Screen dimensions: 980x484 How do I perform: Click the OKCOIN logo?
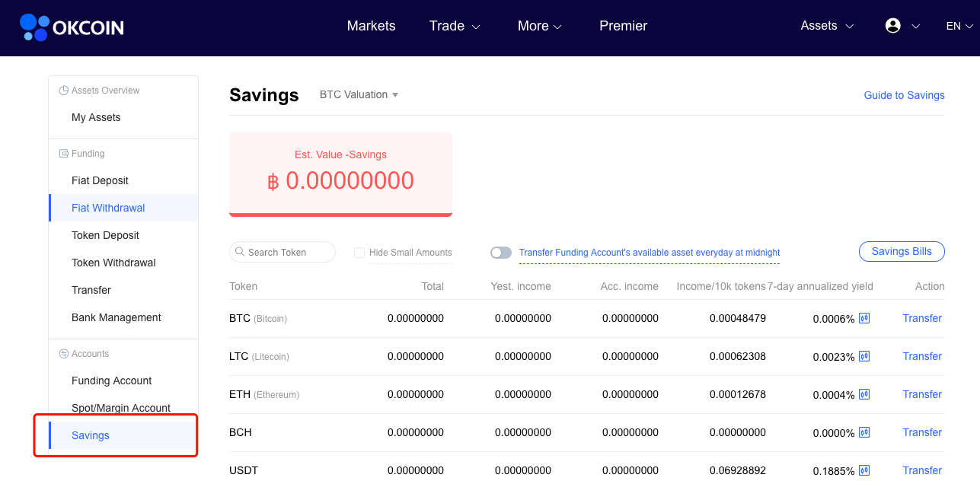72,27
